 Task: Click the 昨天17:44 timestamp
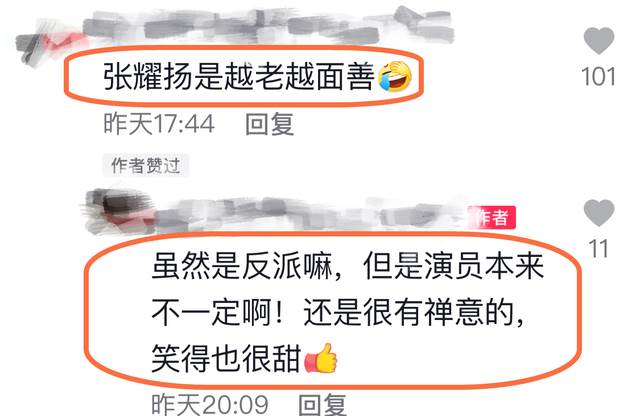point(159,124)
